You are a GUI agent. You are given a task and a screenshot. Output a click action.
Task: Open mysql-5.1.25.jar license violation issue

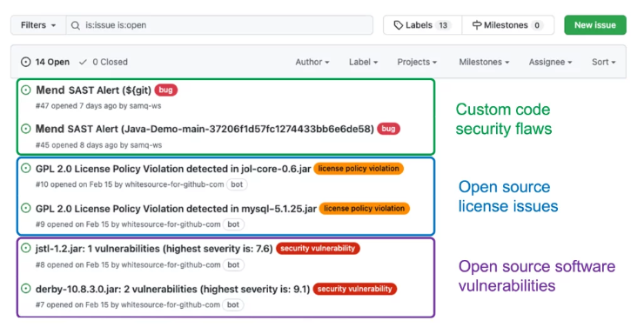coord(176,209)
